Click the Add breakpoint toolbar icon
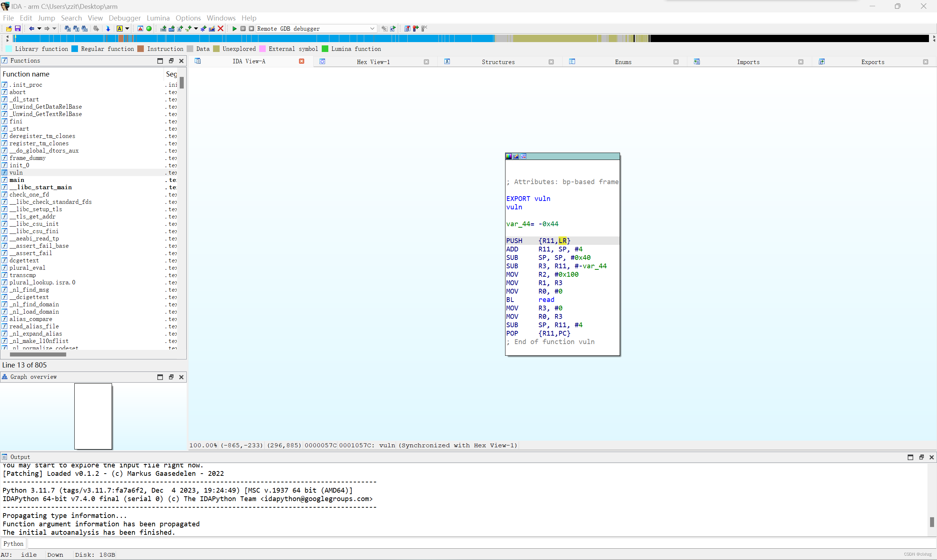This screenshot has height=560, width=937. tap(415, 28)
